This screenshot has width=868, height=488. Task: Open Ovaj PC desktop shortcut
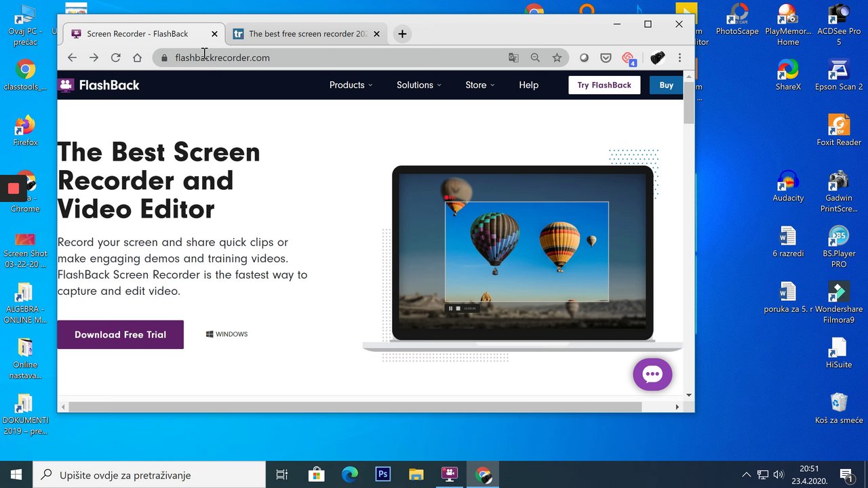pos(25,24)
